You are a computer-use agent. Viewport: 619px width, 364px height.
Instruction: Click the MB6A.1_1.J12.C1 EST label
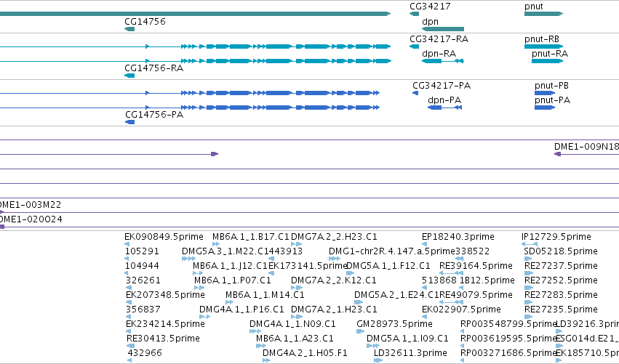coord(230,266)
